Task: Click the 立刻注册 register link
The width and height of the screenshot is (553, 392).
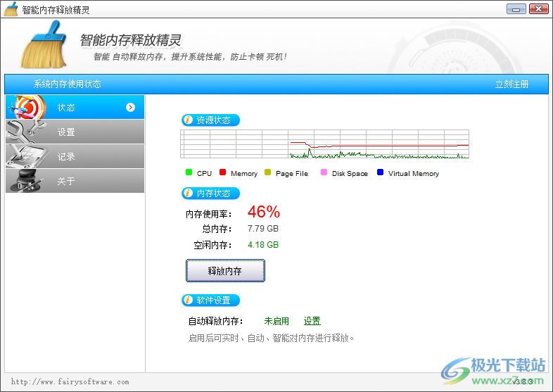Action: coord(511,84)
